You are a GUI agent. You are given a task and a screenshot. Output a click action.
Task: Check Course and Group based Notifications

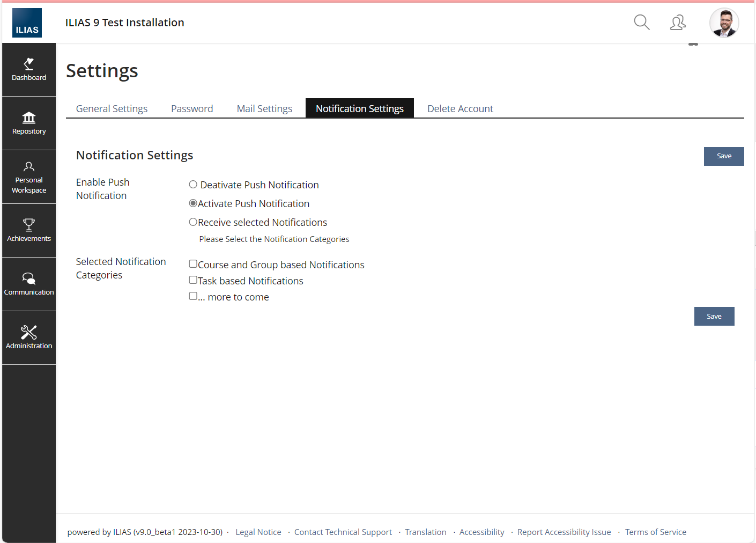tap(193, 264)
